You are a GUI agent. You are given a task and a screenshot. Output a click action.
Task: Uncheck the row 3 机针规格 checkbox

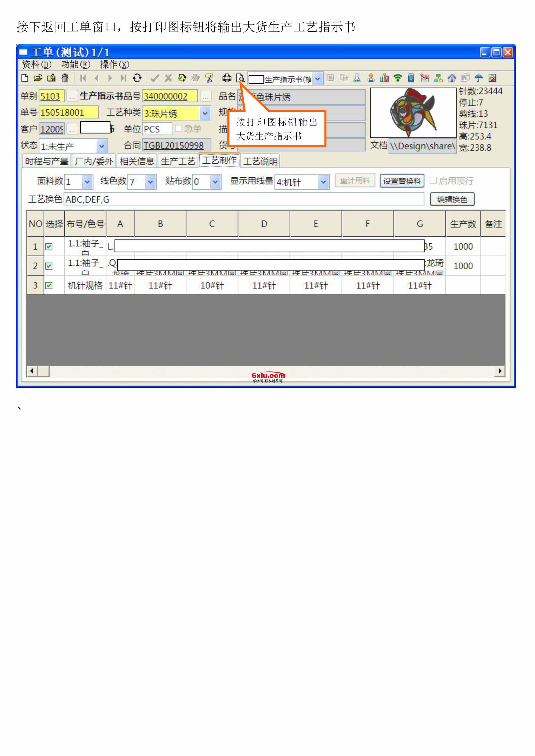click(49, 285)
